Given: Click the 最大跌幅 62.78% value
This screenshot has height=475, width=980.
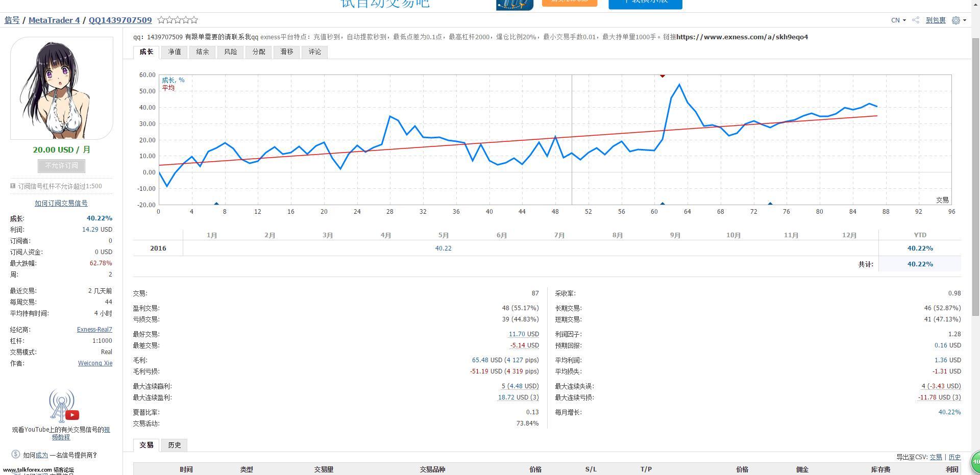Looking at the screenshot, I should (101, 263).
